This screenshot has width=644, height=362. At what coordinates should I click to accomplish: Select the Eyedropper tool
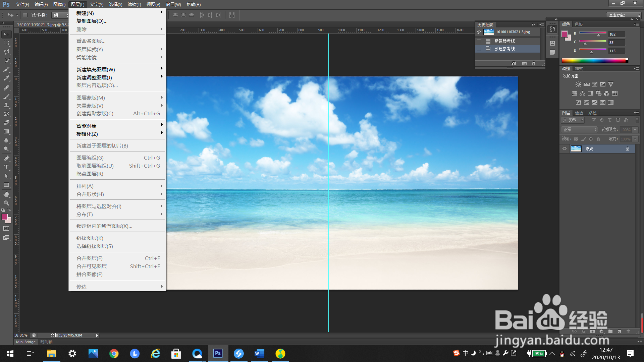click(x=6, y=78)
